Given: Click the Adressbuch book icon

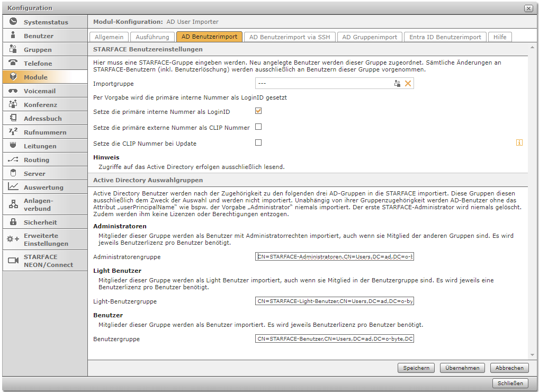Looking at the screenshot, I should tap(13, 118).
